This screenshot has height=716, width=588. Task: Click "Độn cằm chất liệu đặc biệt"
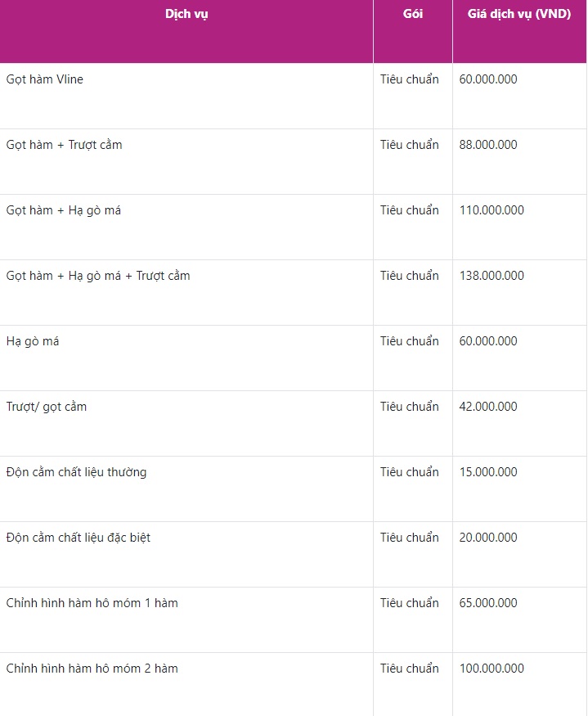(79, 538)
